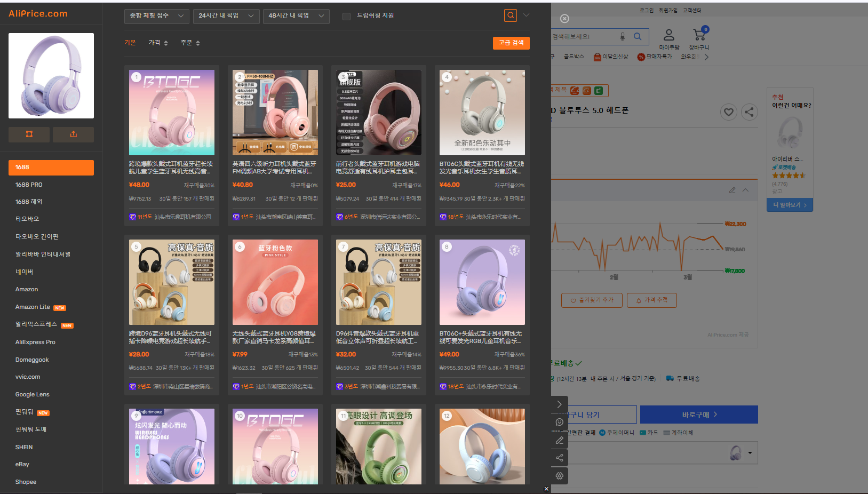Click the 1688 icon in the title search box

coord(575,91)
